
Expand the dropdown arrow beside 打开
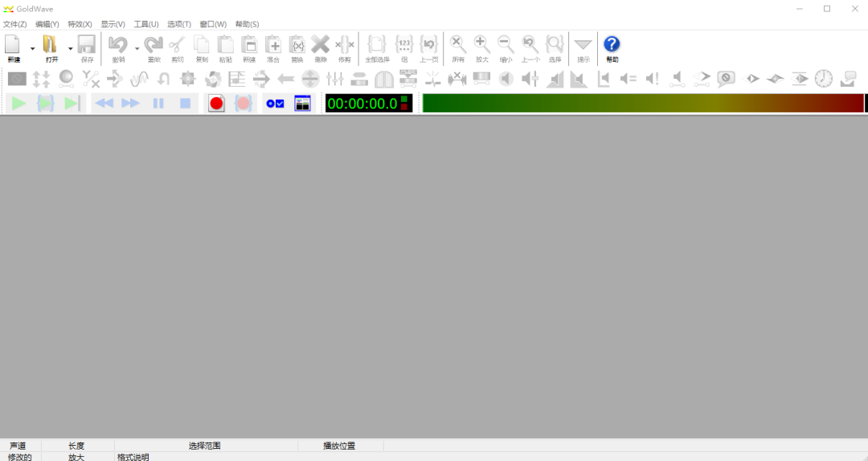(x=70, y=48)
